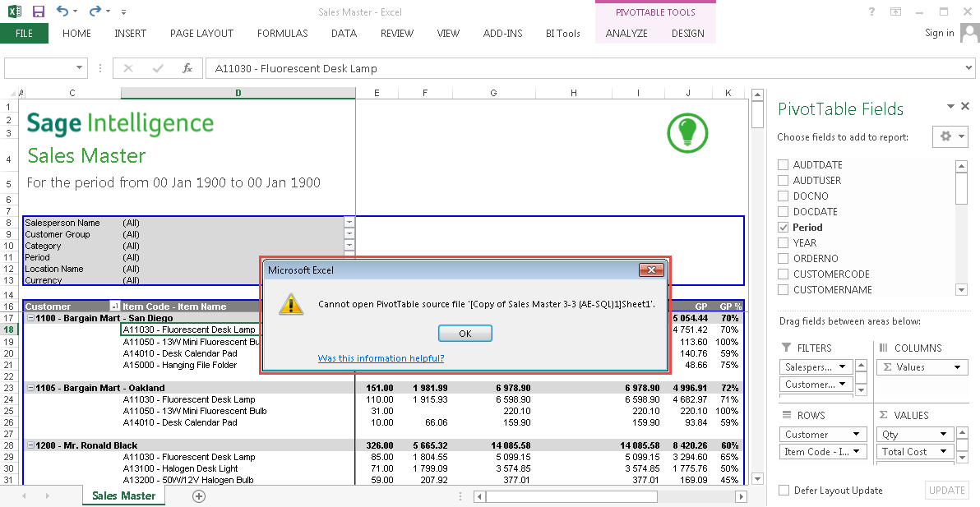The image size is (980, 507).
Task: Open the Total Cost values field dropdown
Action: [x=943, y=451]
